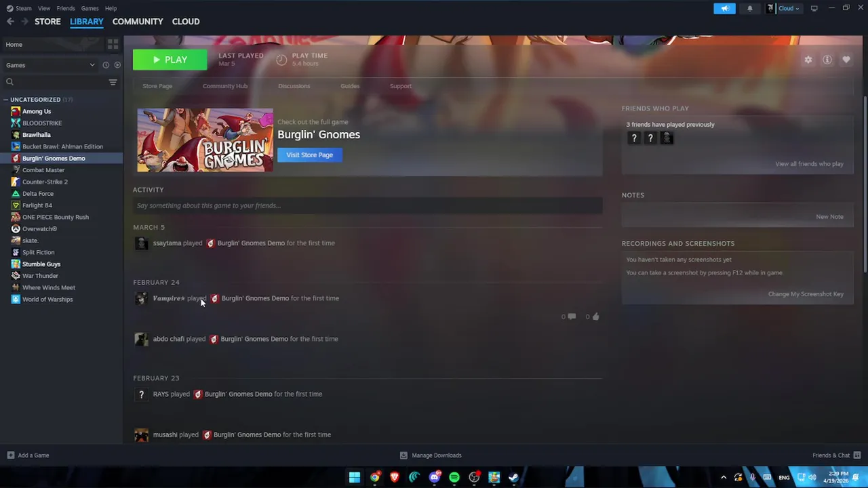
Task: Sort library by recent activity via the clock icon
Action: (106, 65)
